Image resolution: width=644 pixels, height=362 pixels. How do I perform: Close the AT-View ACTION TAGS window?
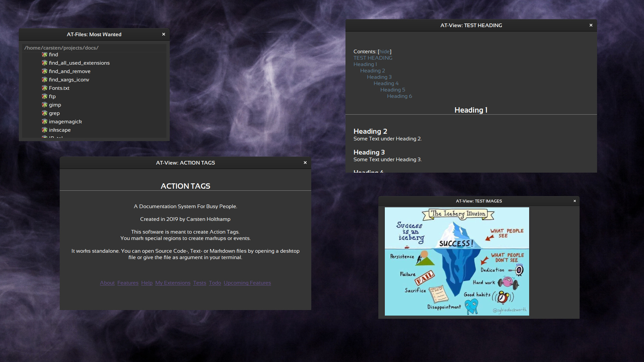tap(305, 163)
